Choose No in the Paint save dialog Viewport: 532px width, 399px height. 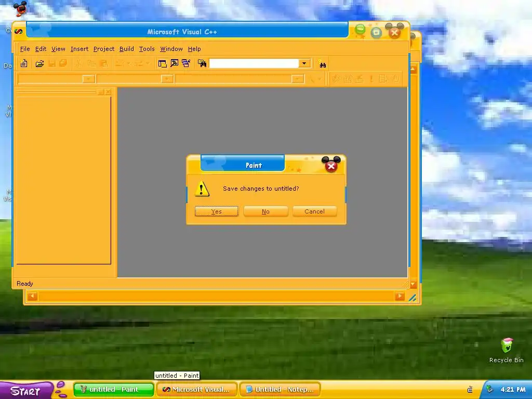coord(265,211)
